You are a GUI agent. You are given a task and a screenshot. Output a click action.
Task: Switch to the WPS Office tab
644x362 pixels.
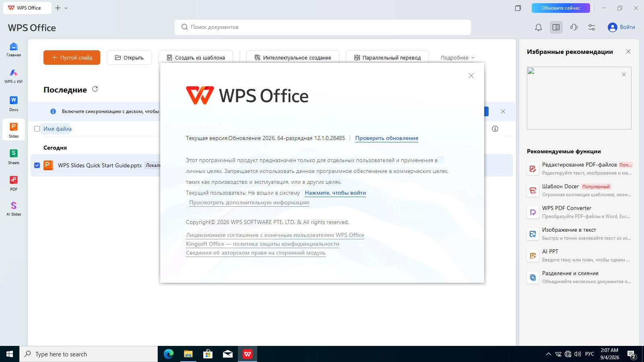[x=27, y=8]
